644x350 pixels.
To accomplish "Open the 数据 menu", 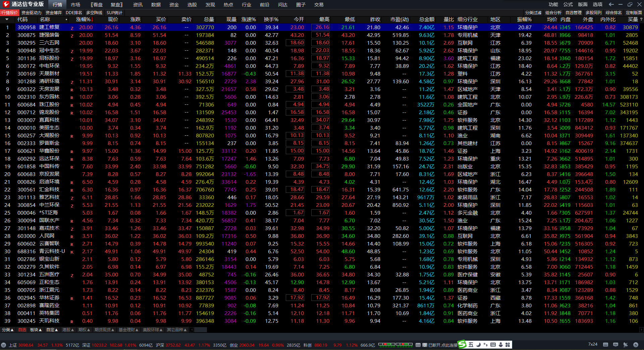I will 156,5.
